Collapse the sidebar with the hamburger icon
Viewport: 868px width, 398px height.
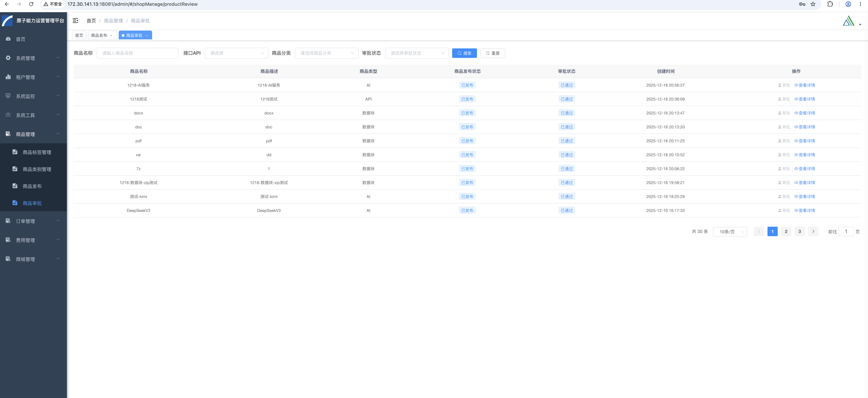click(76, 21)
